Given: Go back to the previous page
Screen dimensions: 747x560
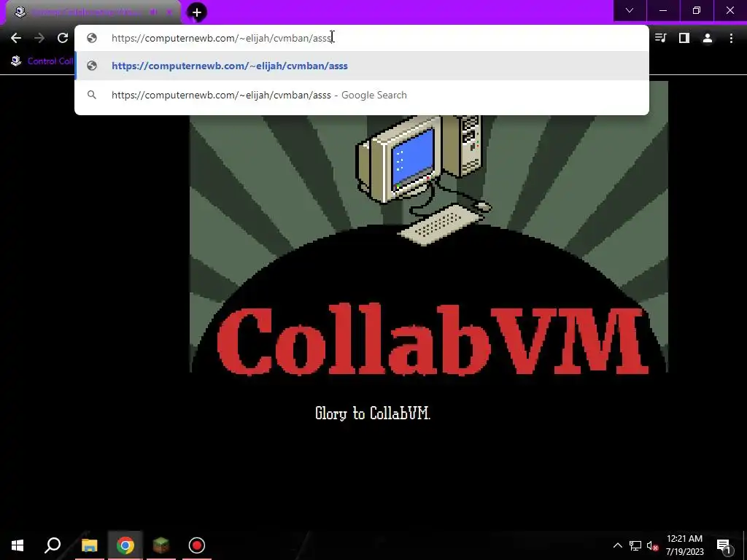Looking at the screenshot, I should coord(16,38).
